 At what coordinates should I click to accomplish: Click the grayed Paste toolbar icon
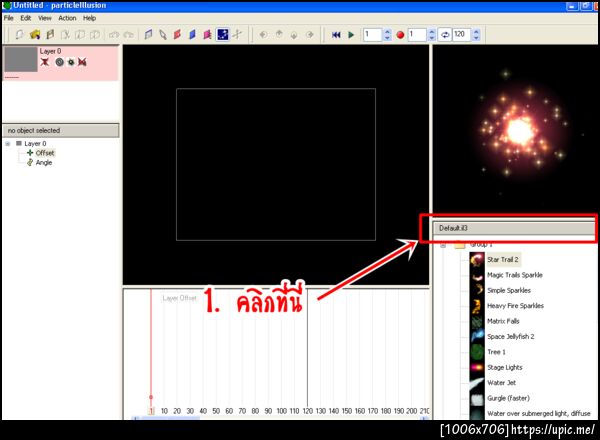(x=95, y=35)
